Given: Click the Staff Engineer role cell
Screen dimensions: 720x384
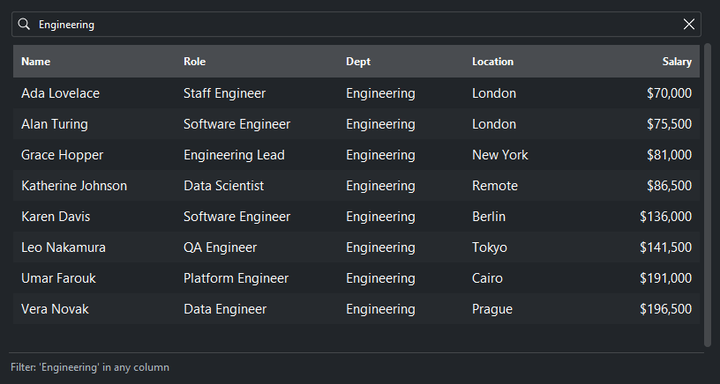Looking at the screenshot, I should (225, 93).
